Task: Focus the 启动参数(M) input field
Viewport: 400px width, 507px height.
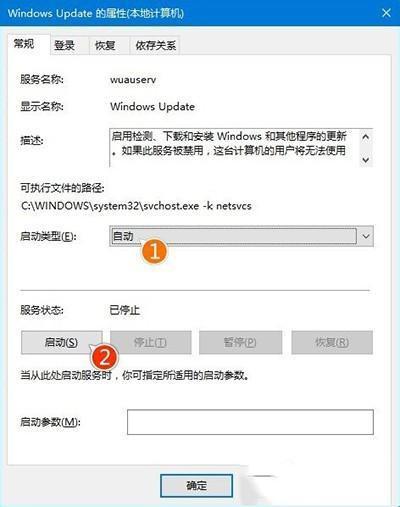Action: coord(250,422)
